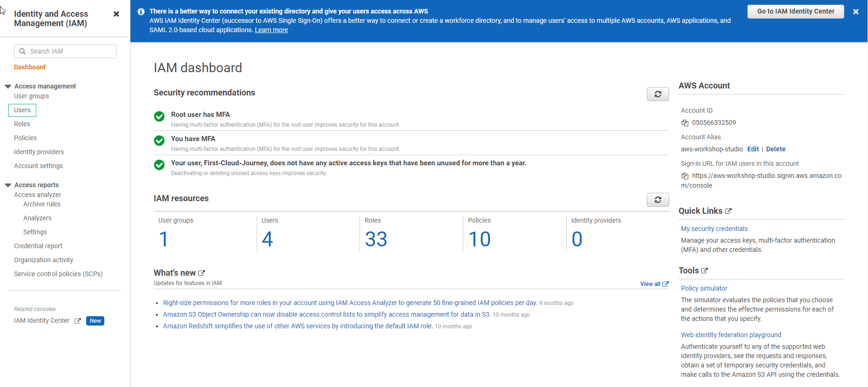This screenshot has width=868, height=387.
Task: Open Identity providers in sidebar
Action: click(x=39, y=152)
